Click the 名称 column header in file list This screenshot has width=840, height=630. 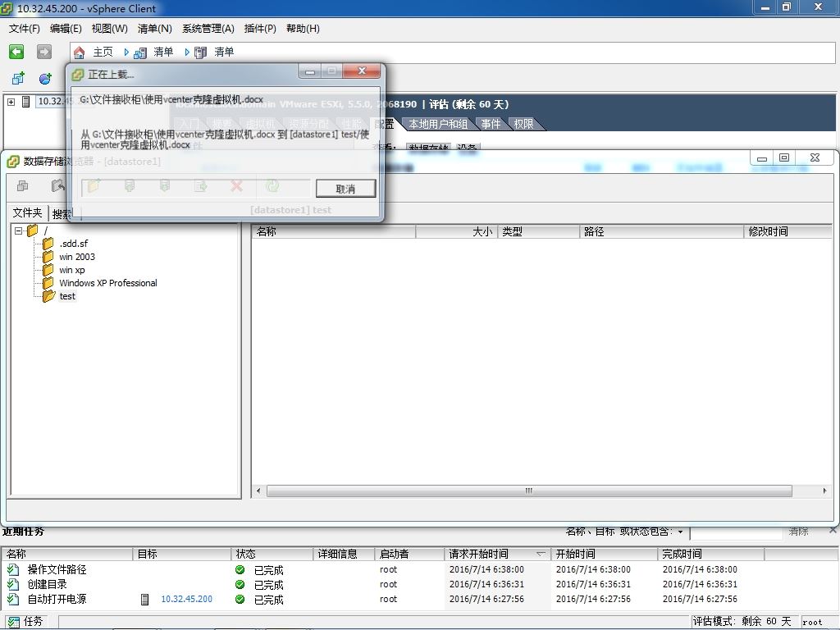pos(334,231)
